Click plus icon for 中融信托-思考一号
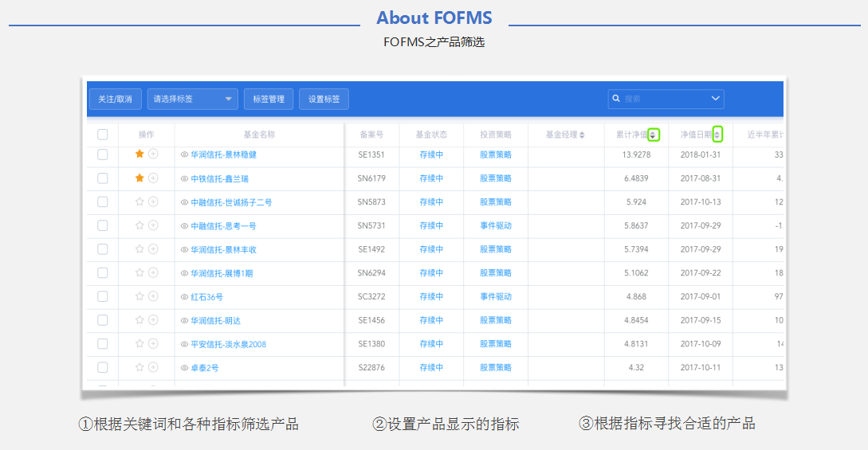The image size is (868, 450). click(153, 225)
